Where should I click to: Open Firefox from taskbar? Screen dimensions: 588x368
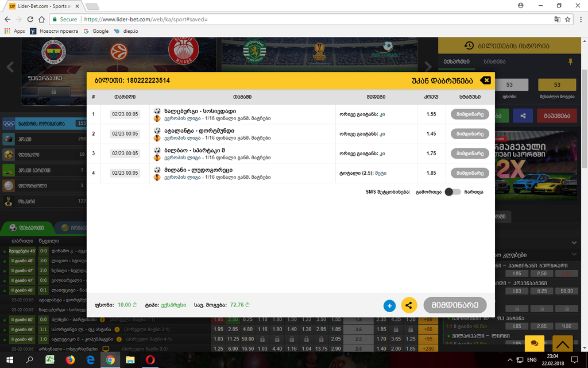pyautogui.click(x=70, y=360)
